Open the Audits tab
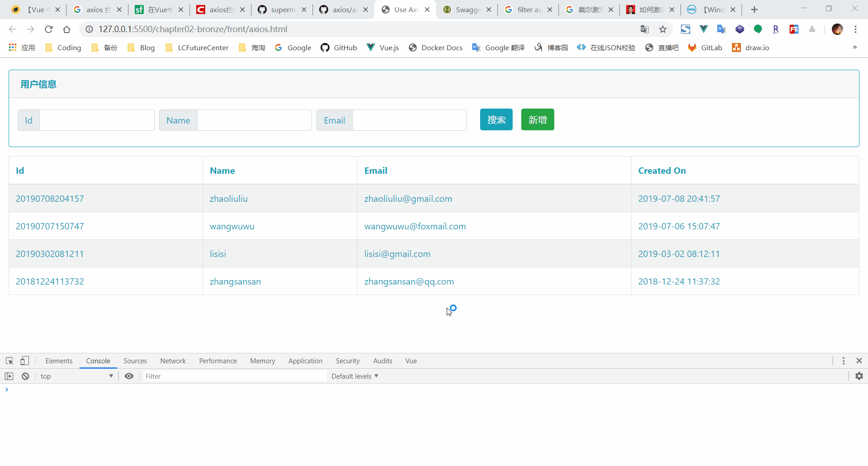The width and height of the screenshot is (868, 466). tap(383, 361)
